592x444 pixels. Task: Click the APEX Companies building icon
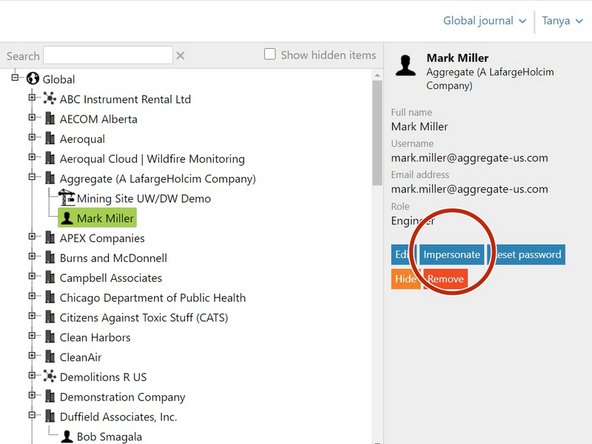pyautogui.click(x=50, y=237)
